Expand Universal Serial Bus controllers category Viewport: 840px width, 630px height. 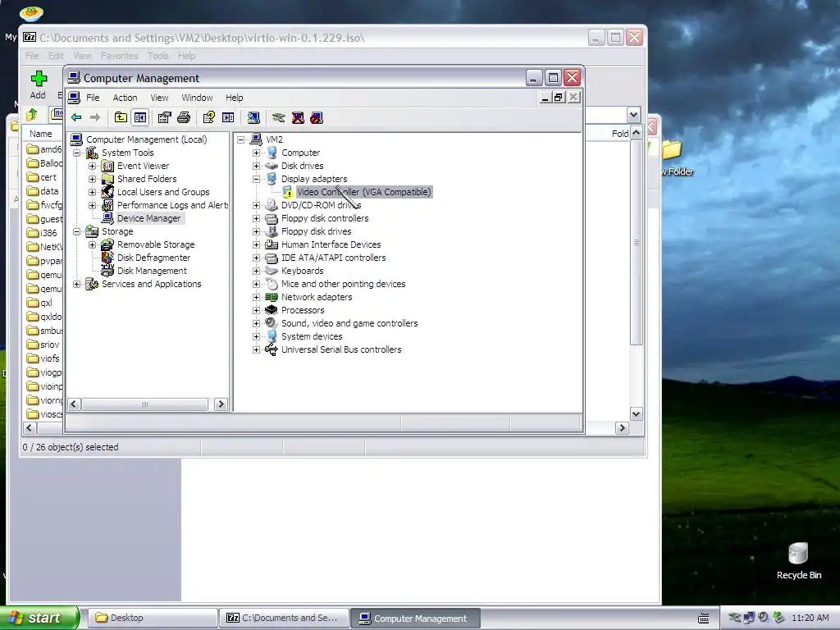(256, 349)
